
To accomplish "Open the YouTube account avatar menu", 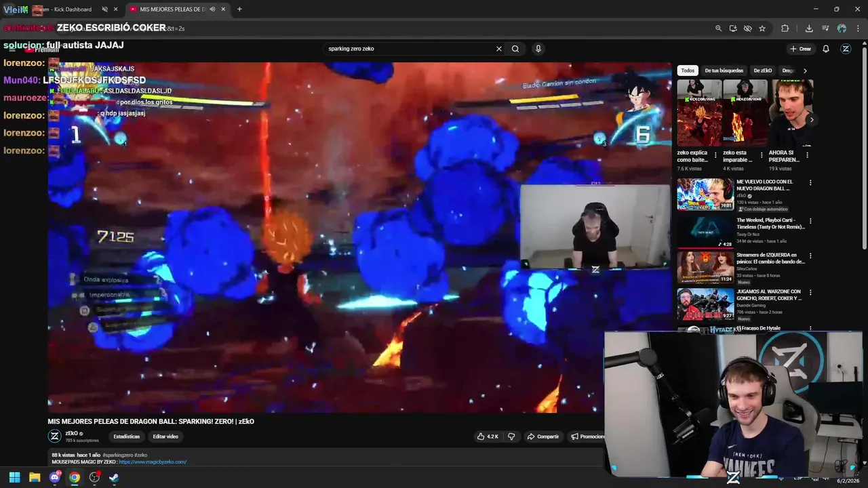I will point(846,49).
